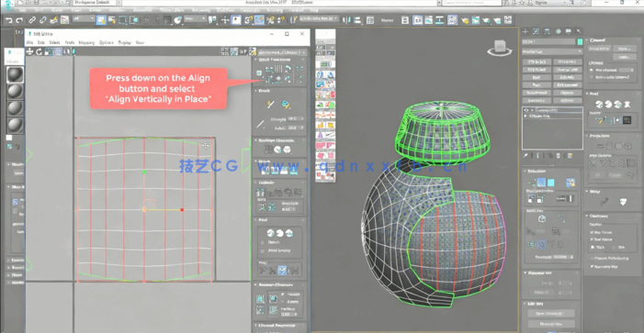Open the Select by Name dialog icon

point(112,19)
